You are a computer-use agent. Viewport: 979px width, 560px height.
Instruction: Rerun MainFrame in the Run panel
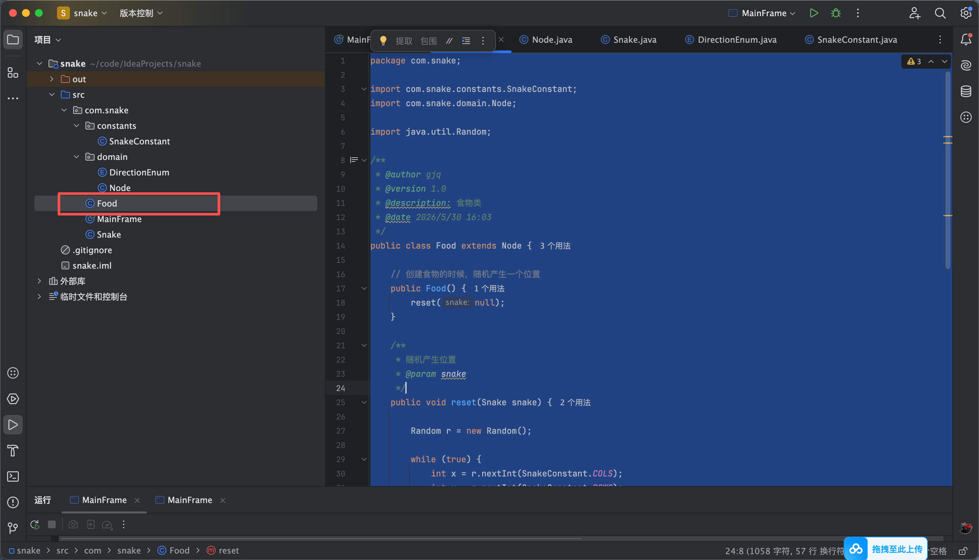tap(35, 525)
